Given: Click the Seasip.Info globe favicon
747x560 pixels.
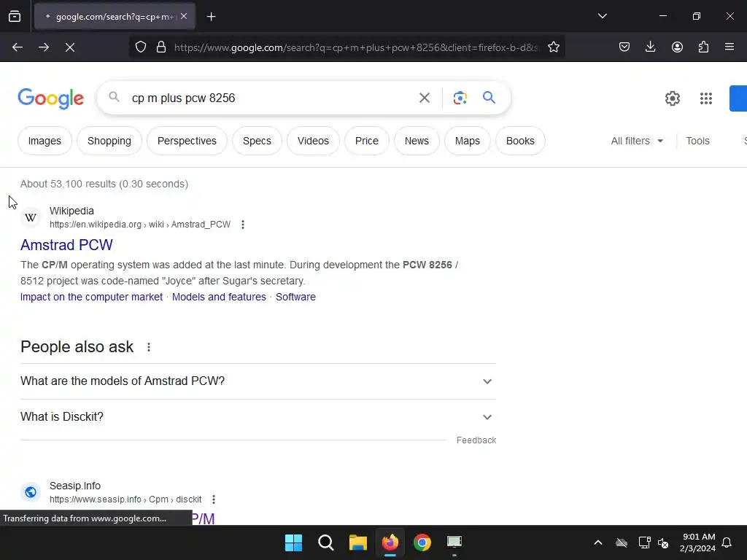Looking at the screenshot, I should (x=31, y=492).
